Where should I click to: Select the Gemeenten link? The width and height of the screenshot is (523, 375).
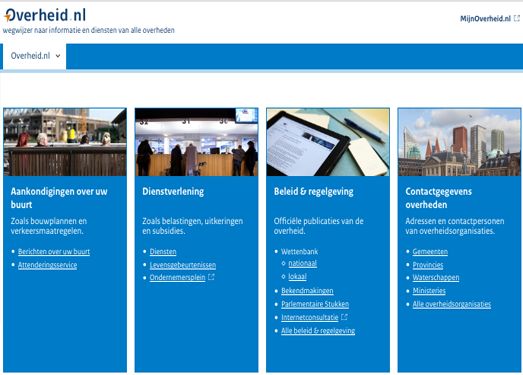point(430,252)
